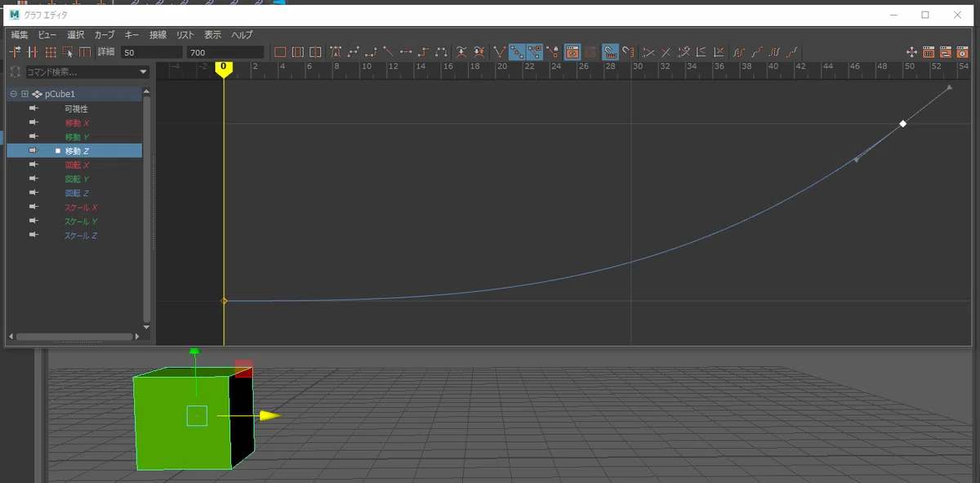Toggle the Auto Load Graph Editor button
The width and height of the screenshot is (980, 483).
pyautogui.click(x=572, y=51)
